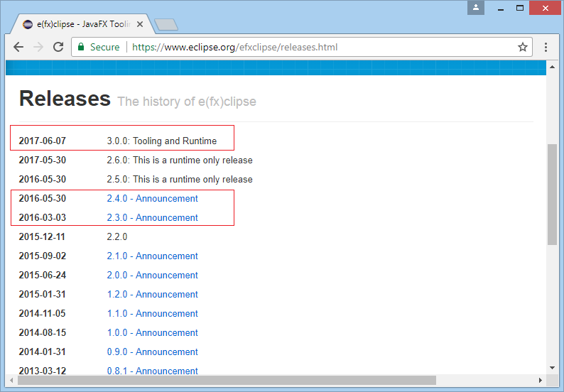Click the horizontal scrollbar left arrow
564x392 pixels.
11,380
